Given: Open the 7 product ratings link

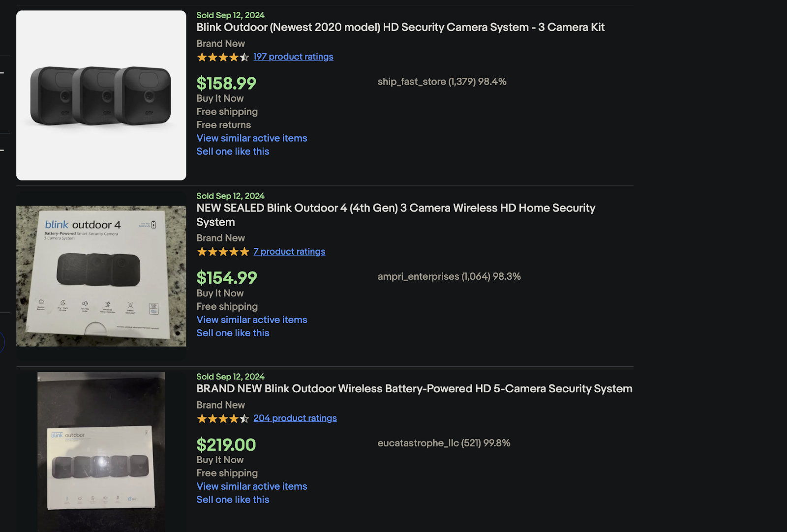Looking at the screenshot, I should (289, 251).
